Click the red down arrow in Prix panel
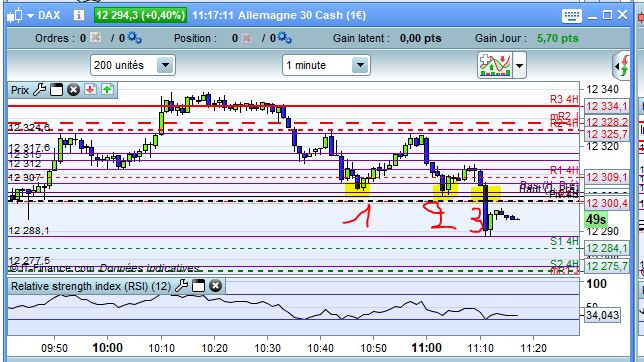Viewport: 644px width, 362px height. tap(90, 90)
